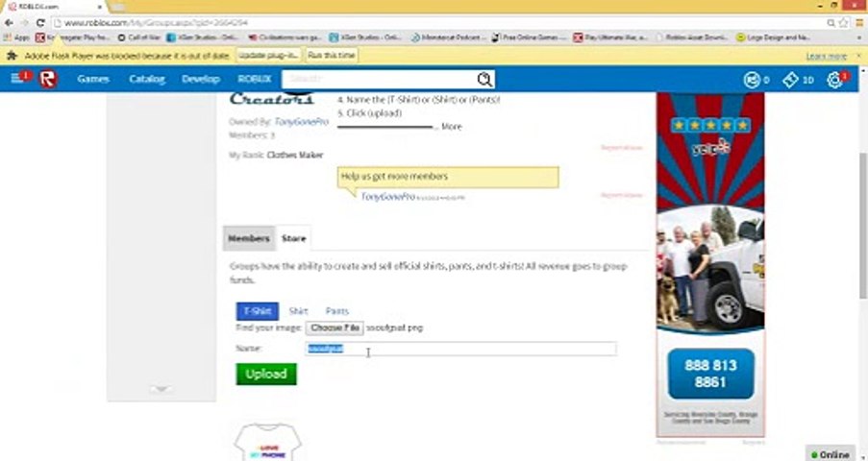Open the TonyGonePro owner profile link
868x461 pixels.
(x=301, y=122)
